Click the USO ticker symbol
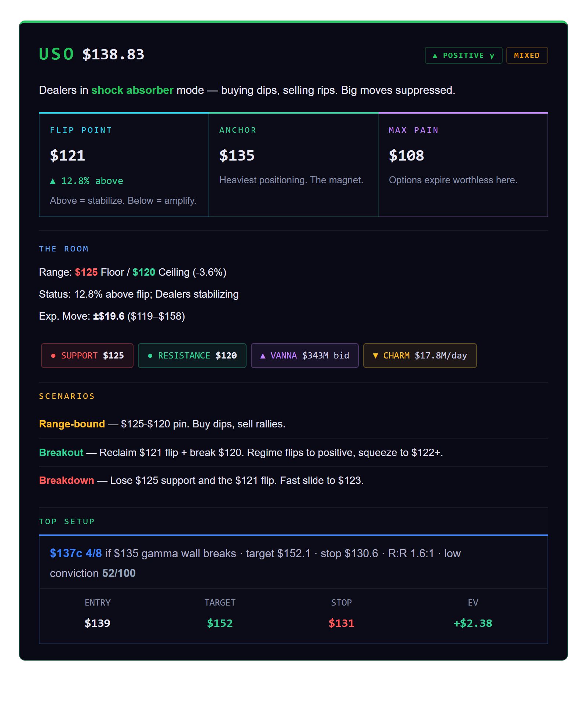587x728 pixels. [56, 54]
